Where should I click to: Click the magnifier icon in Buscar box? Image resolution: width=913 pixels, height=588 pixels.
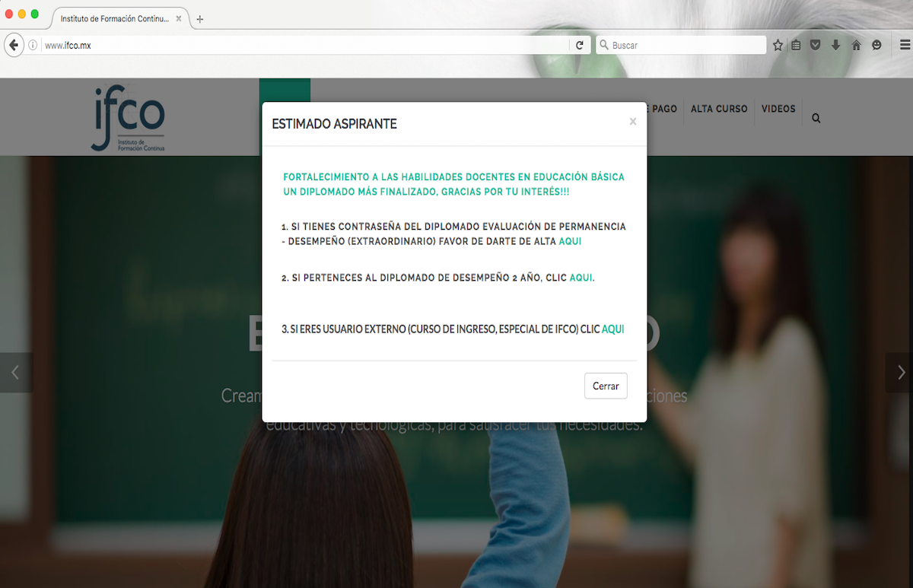tap(604, 46)
